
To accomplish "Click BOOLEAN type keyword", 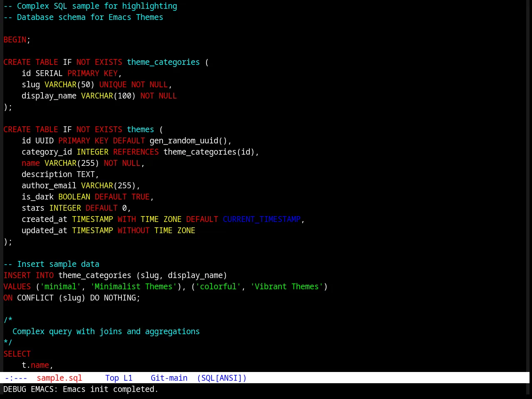I will (x=74, y=197).
